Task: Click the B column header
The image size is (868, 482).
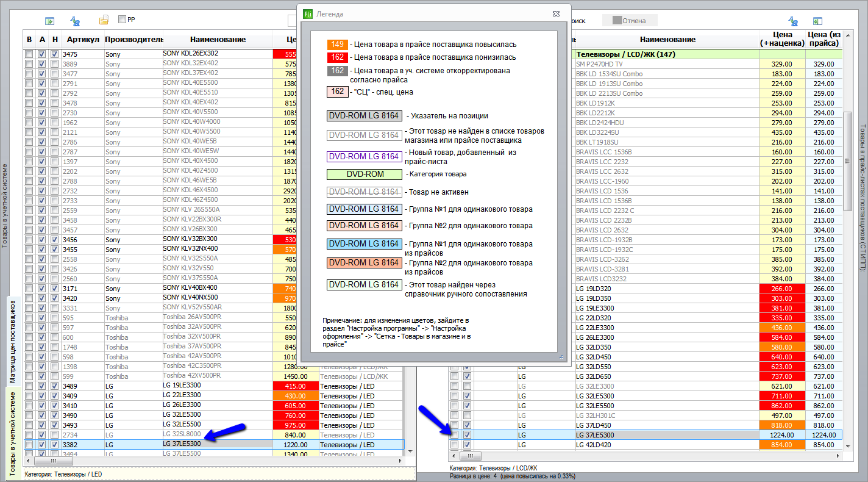Action: (29, 40)
